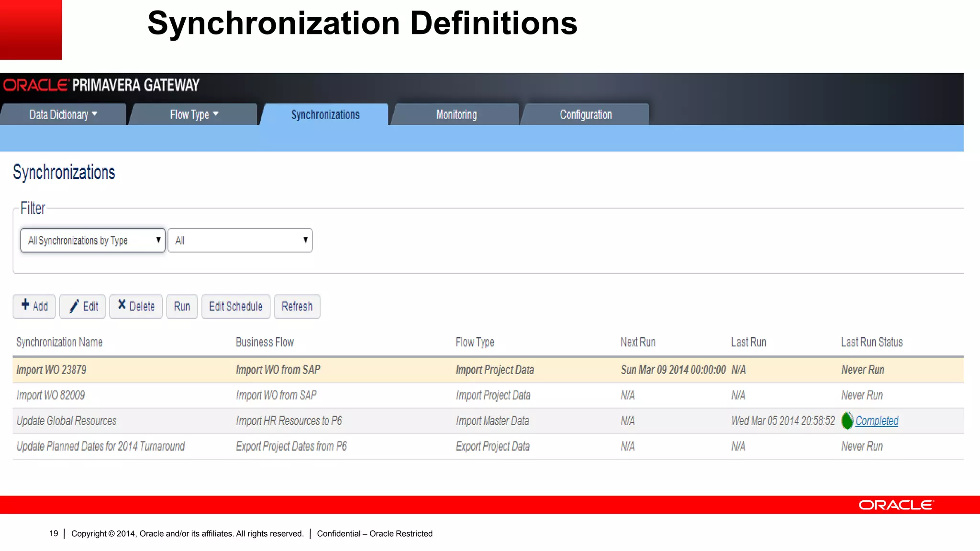Click Never Run status for Import WO 82009
980x551 pixels.
coord(862,395)
